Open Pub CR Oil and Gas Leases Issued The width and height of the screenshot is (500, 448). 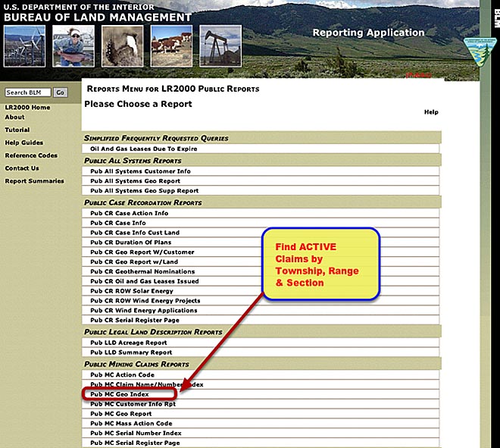145,281
